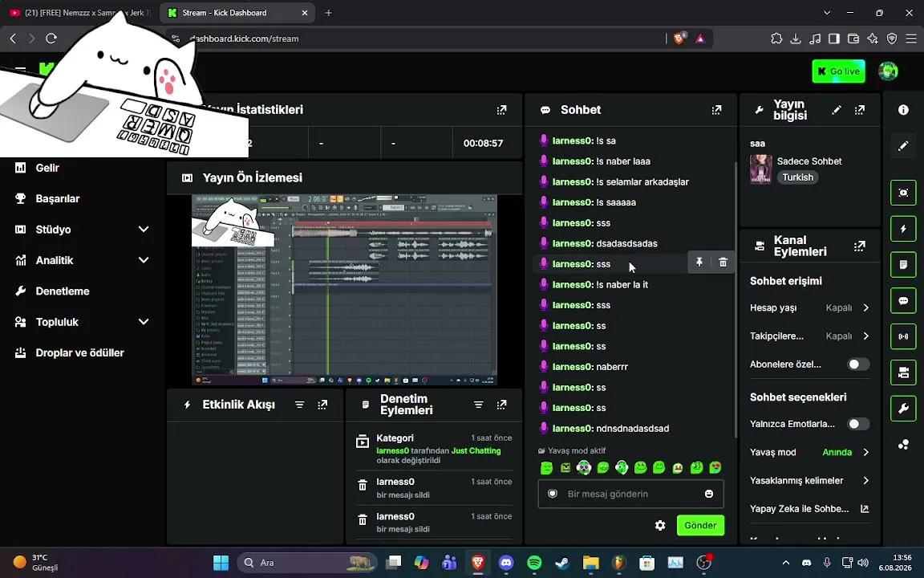This screenshot has height=578, width=924.
Task: Open the info icon in right sidebar
Action: coord(903,110)
